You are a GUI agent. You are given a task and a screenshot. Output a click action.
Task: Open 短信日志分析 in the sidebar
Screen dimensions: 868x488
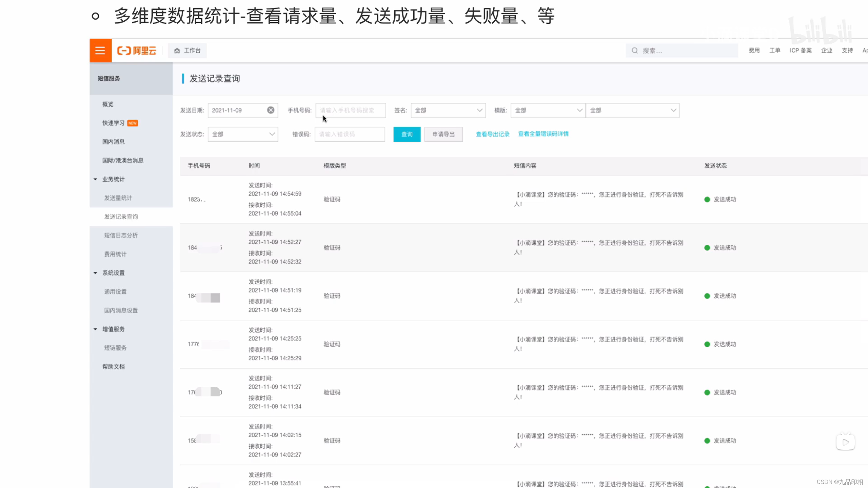tap(121, 235)
